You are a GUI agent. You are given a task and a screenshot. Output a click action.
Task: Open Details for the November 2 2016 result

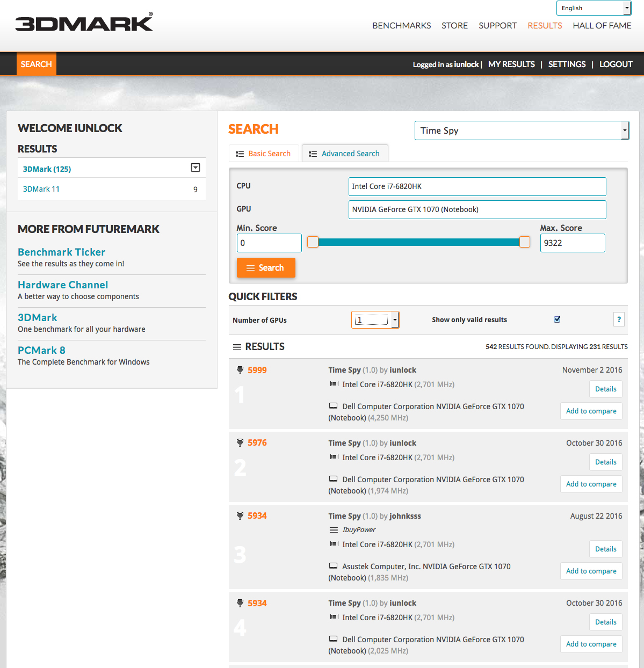tap(606, 389)
